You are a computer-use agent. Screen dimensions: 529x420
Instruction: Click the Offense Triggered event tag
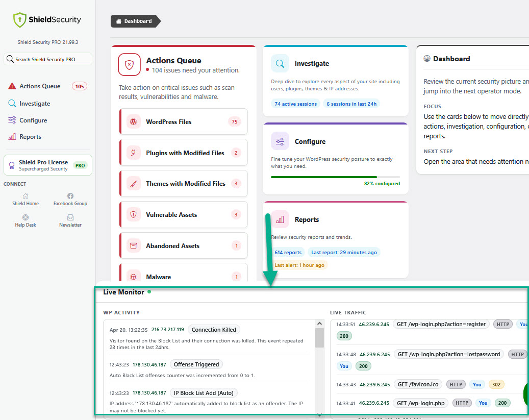[x=196, y=364]
